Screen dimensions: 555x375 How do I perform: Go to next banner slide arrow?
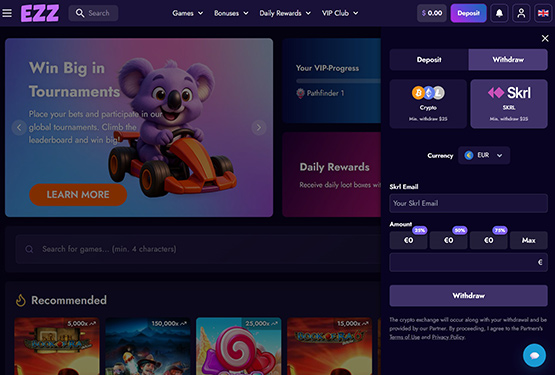[259, 127]
